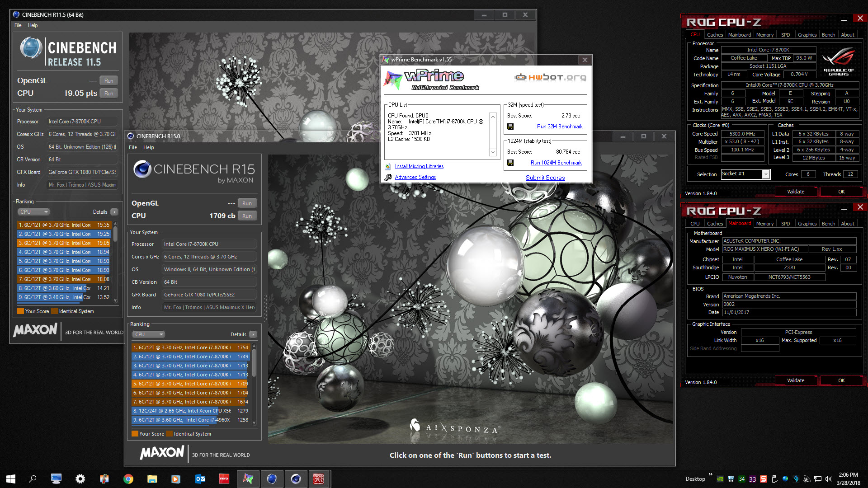This screenshot has width=868, height=488.
Task: Expand taskbar Desktop toolbar chevron
Action: (x=710, y=474)
